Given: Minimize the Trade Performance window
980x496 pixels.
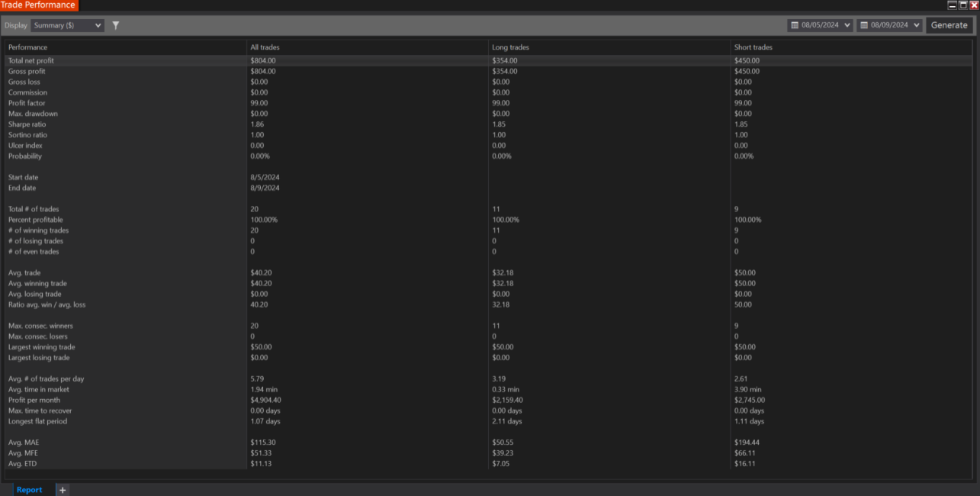Looking at the screenshot, I should point(952,5).
